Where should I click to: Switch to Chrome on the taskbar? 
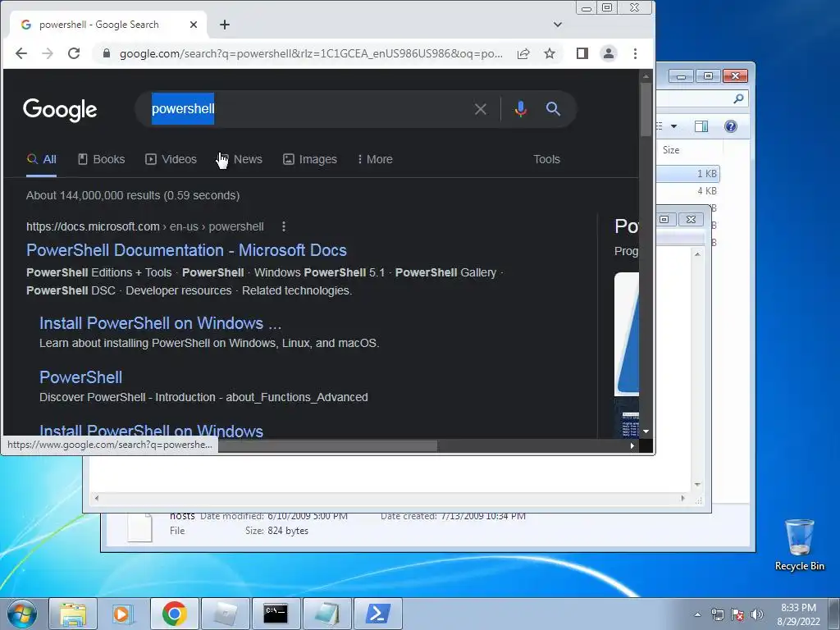click(174, 614)
